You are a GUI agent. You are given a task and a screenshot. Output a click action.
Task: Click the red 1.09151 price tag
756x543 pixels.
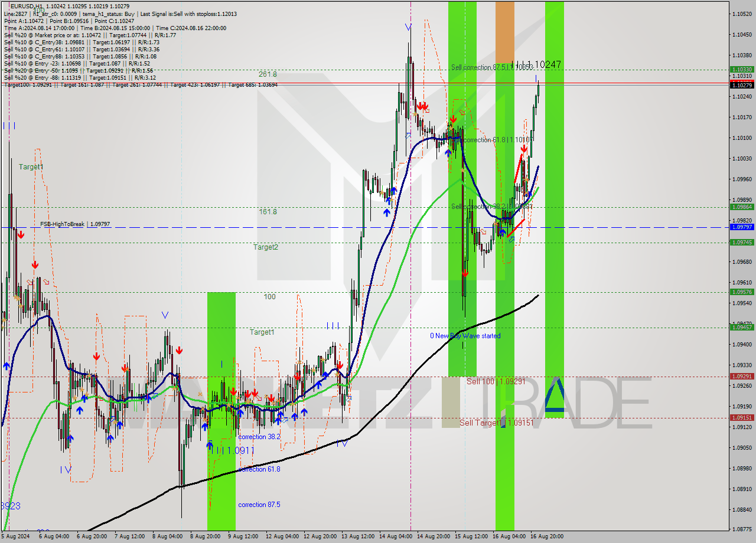[x=742, y=417]
